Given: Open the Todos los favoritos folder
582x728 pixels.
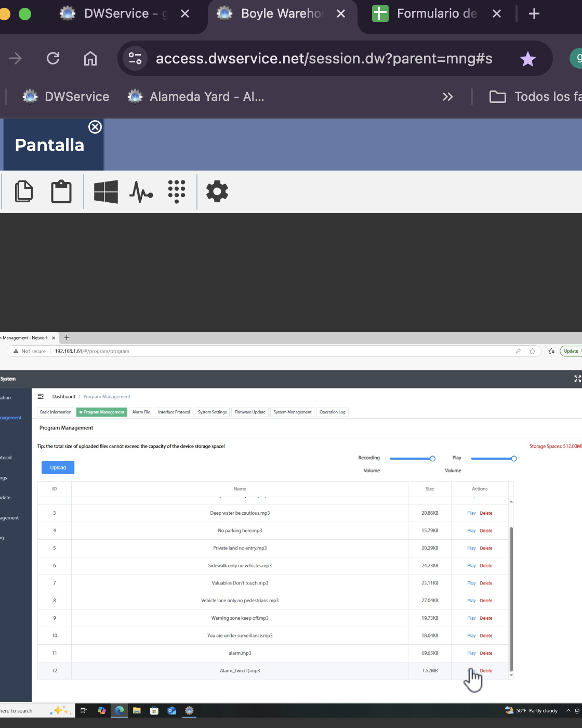Looking at the screenshot, I should (x=535, y=97).
